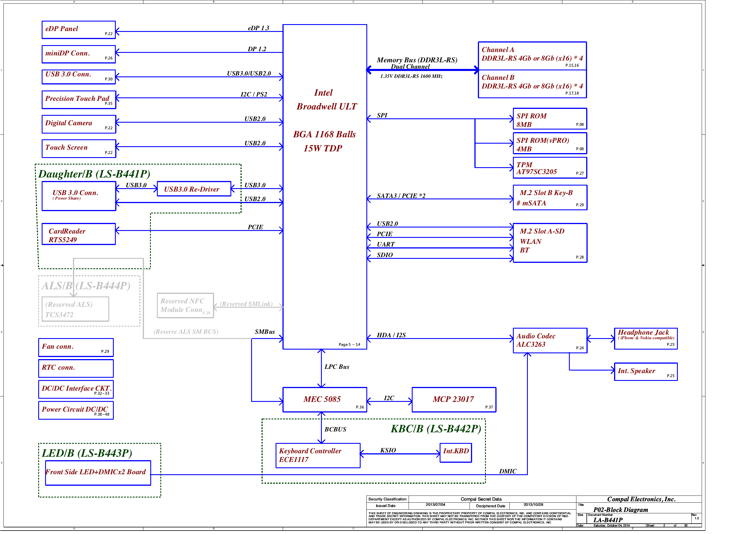This screenshot has width=756, height=534.
Task: Select the Keyboard Controller ECE1117 block
Action: point(318,455)
